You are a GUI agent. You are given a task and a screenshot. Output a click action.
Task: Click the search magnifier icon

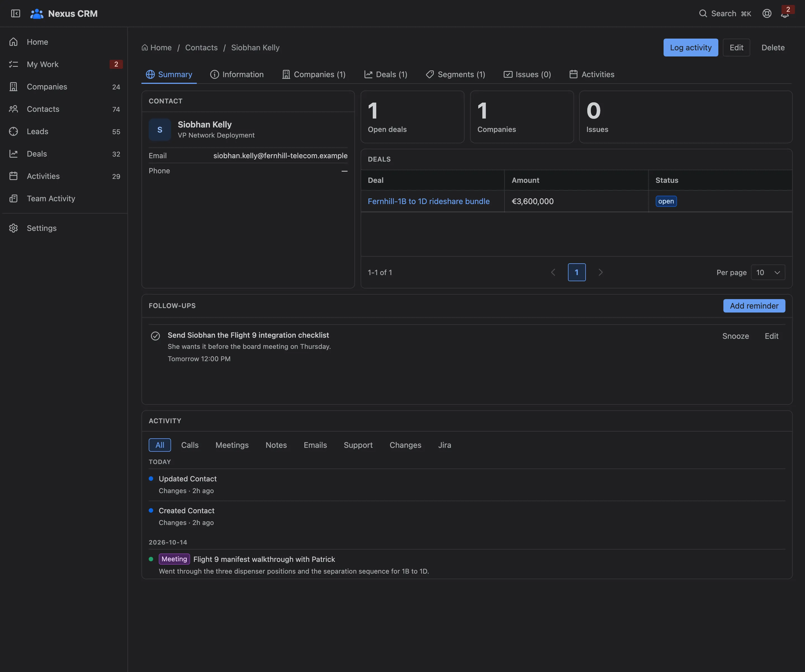coord(703,13)
